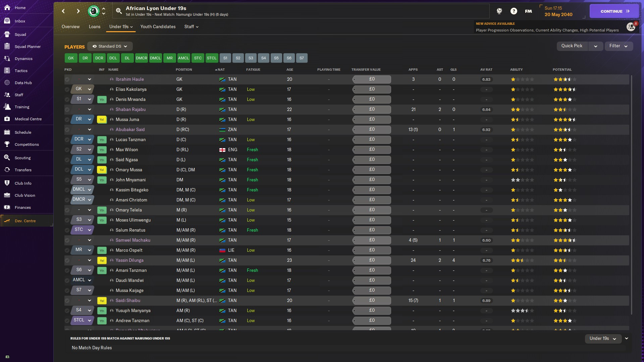The width and height of the screenshot is (644, 362).
Task: Click the African Lyon club badge
Action: click(x=93, y=11)
